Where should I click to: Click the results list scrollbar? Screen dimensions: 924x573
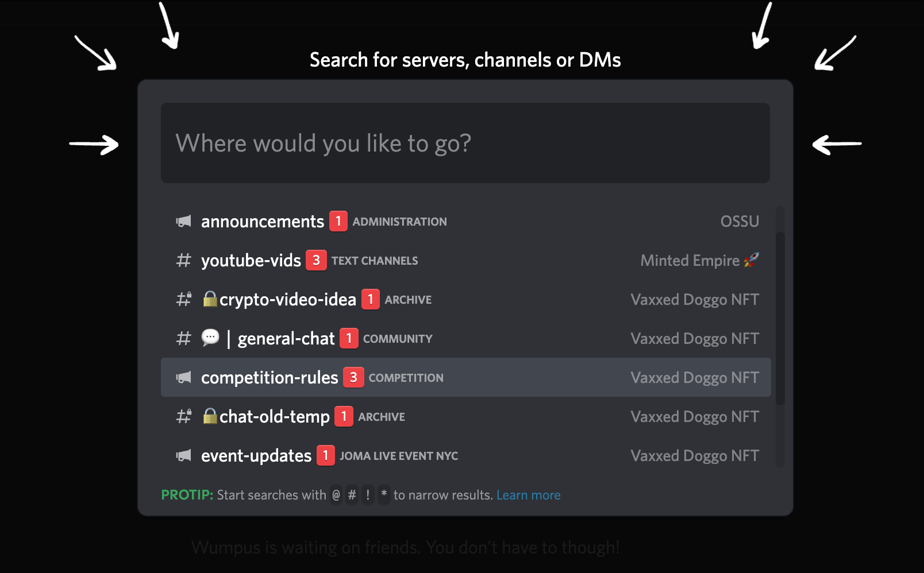pyautogui.click(x=780, y=319)
